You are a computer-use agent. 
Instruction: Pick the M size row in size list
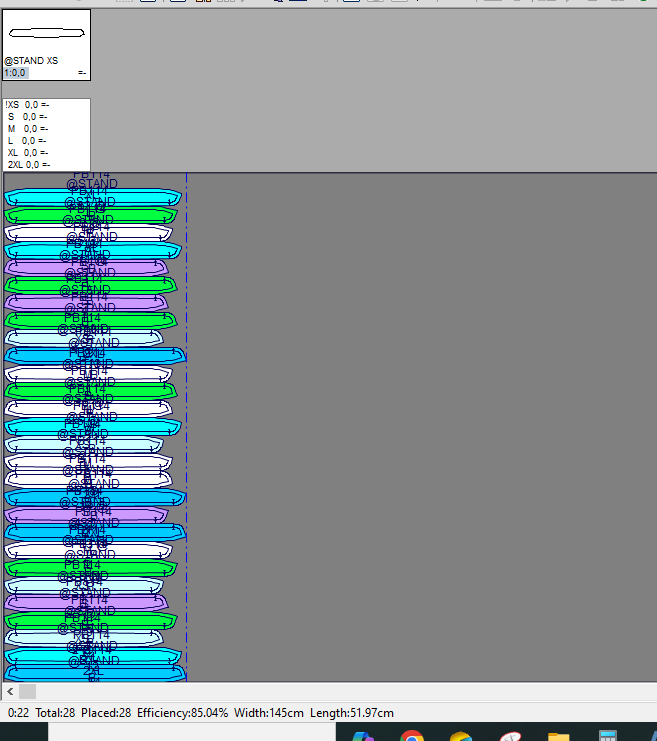[x=27, y=128]
